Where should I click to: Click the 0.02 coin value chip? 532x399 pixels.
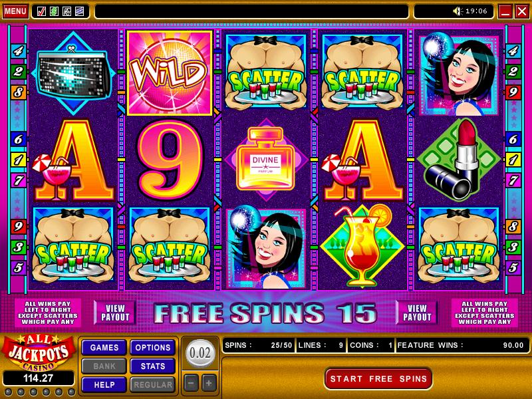click(x=200, y=353)
